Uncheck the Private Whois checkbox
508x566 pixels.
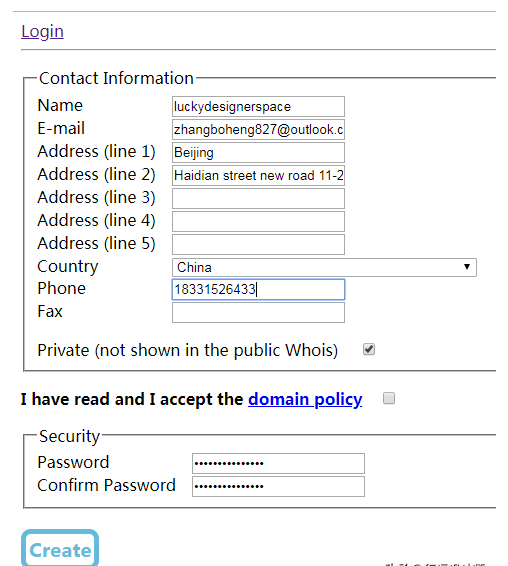tap(369, 349)
